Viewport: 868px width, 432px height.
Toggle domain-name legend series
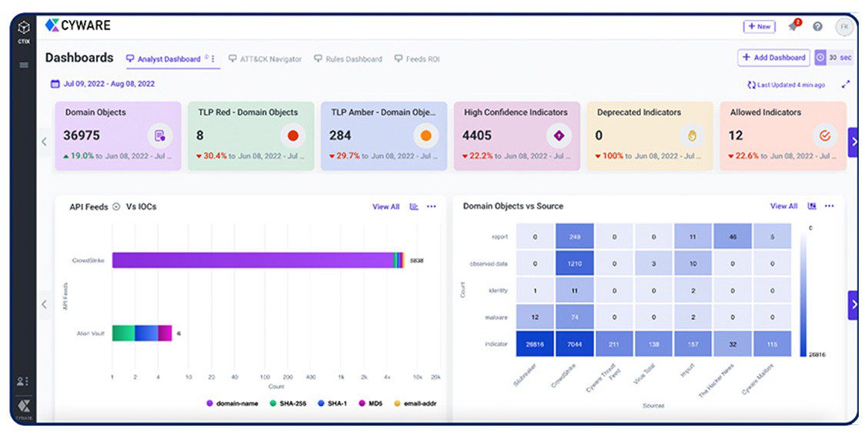232,404
